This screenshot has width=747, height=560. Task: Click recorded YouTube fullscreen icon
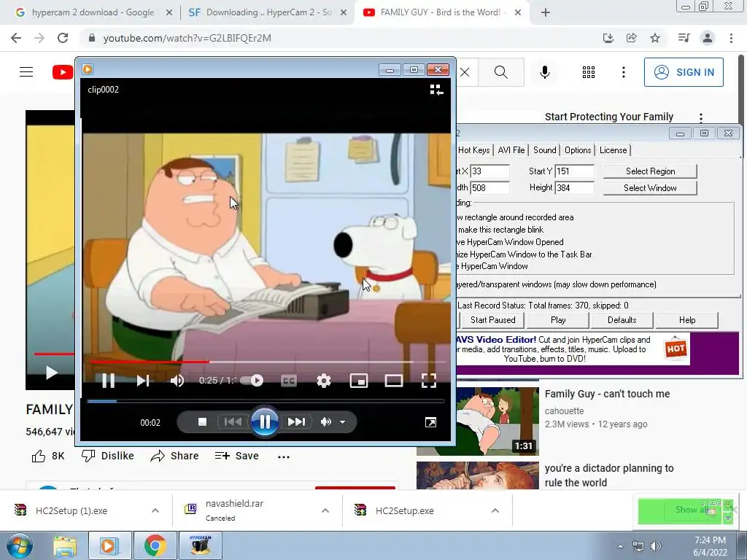tap(429, 381)
